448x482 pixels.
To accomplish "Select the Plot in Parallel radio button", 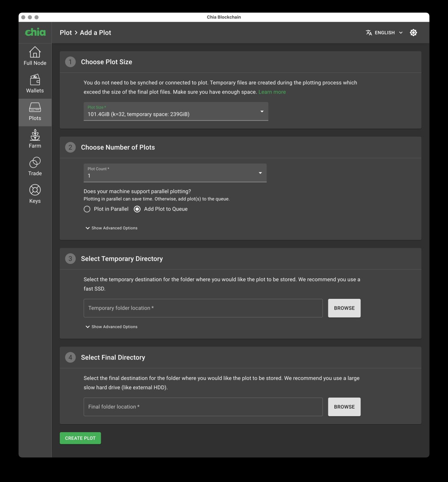I will 87,209.
